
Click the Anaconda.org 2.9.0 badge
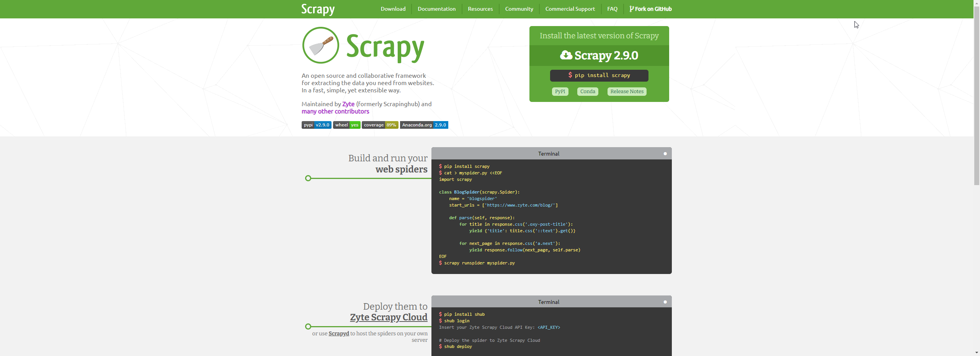(x=424, y=125)
